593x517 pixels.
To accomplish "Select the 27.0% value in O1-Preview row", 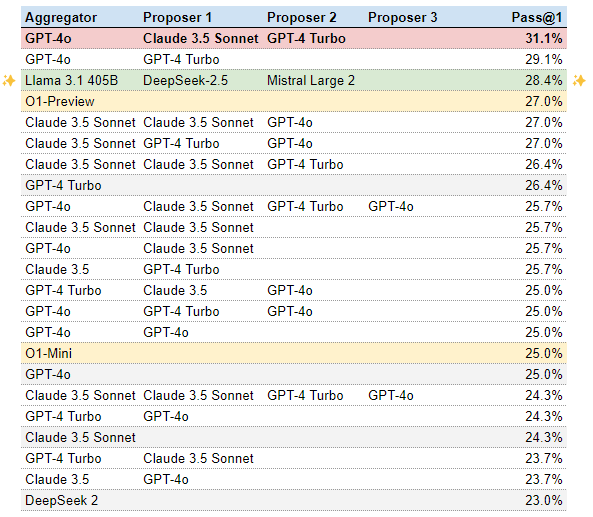I will pyautogui.click(x=543, y=101).
